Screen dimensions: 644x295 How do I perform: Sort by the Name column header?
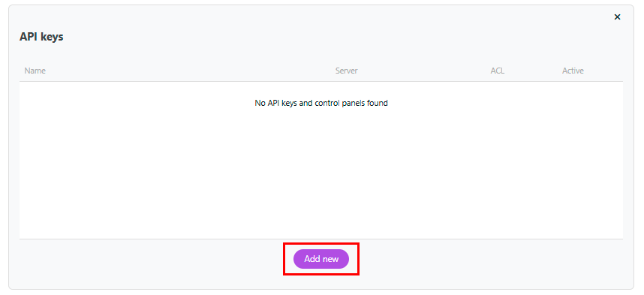35,71
